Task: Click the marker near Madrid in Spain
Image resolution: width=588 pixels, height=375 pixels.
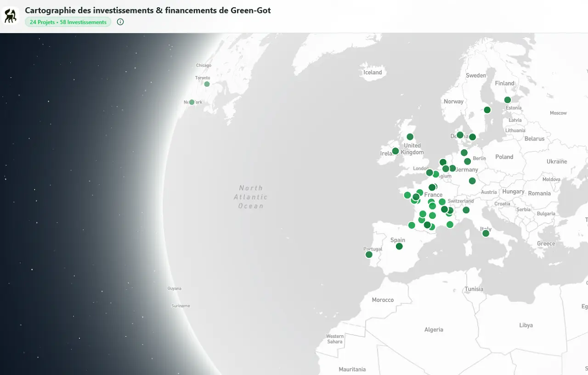Action: click(399, 246)
